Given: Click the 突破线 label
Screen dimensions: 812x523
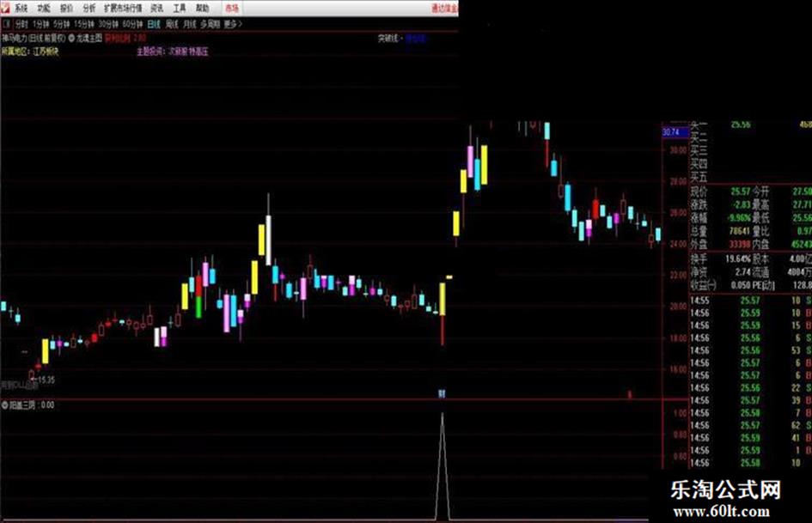Looking at the screenshot, I should tap(388, 39).
